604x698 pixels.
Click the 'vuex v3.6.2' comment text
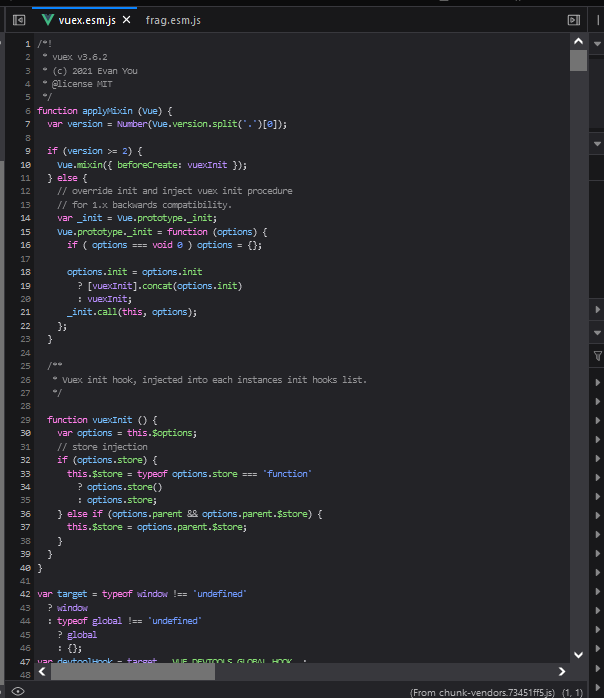tap(80, 57)
